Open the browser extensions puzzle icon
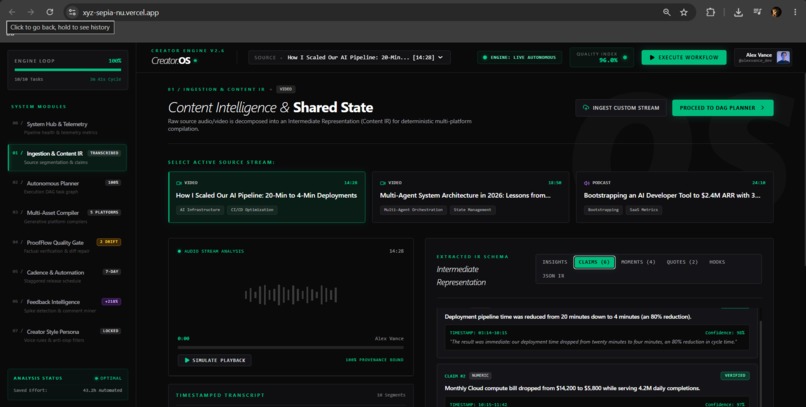Viewport: 806px width, 407px height. [x=710, y=12]
